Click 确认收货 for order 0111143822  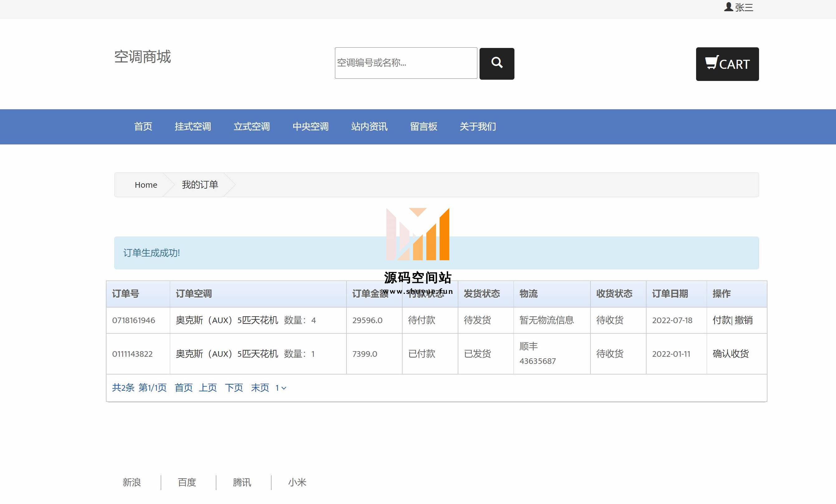(x=730, y=354)
